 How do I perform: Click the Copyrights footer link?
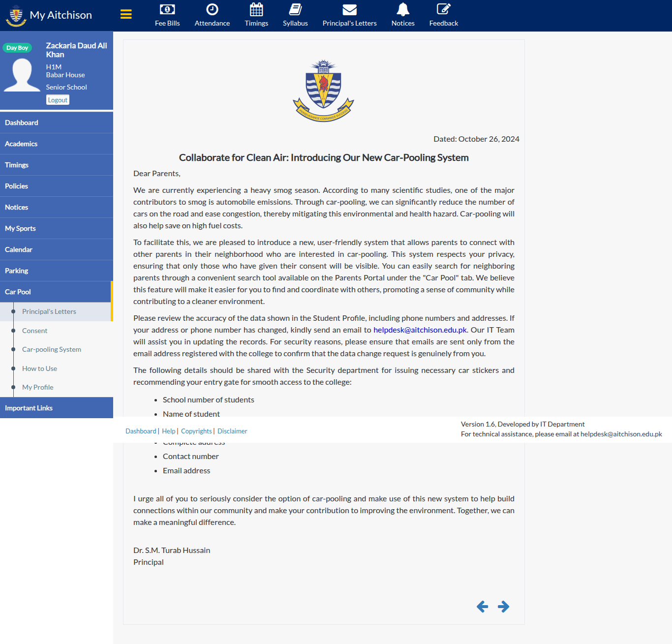coord(196,431)
